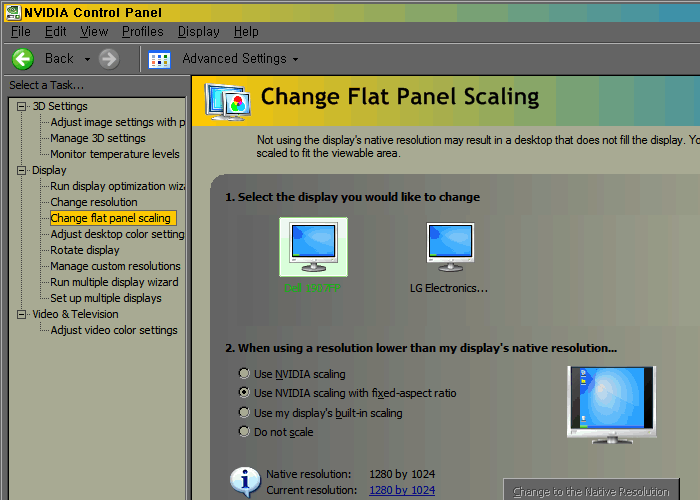Collapse the Display tree node
The width and height of the screenshot is (700, 500).
[21, 170]
